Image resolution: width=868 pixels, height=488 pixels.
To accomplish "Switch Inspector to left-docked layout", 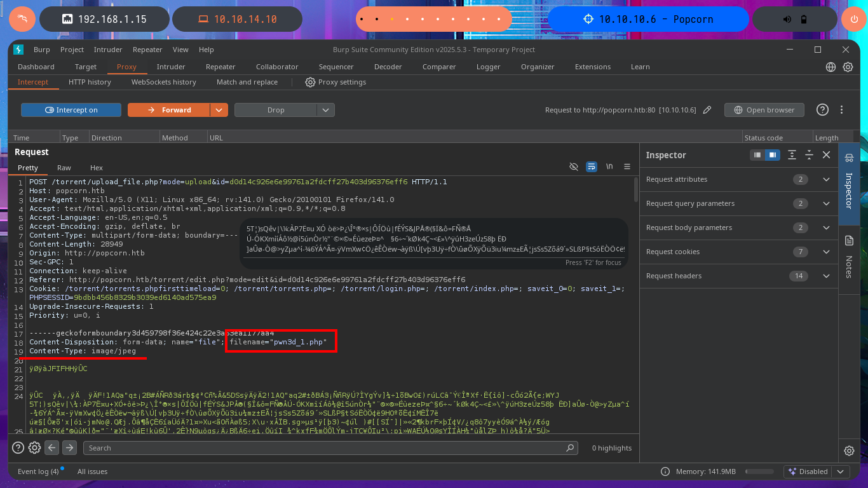I will [757, 155].
